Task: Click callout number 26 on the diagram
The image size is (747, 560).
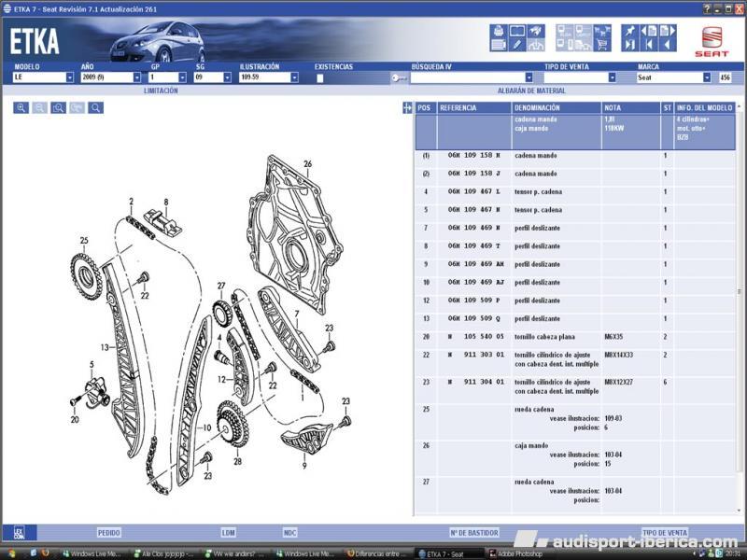Action: [x=308, y=164]
